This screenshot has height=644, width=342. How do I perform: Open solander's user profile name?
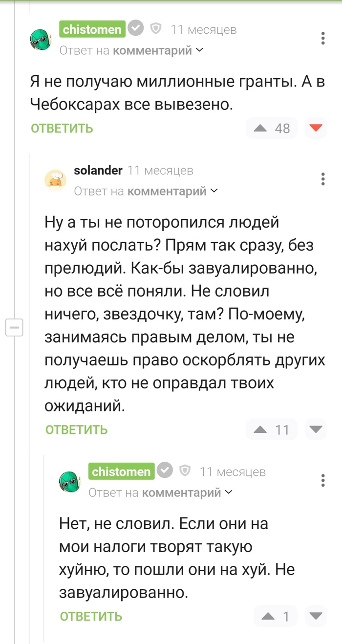coord(98,171)
